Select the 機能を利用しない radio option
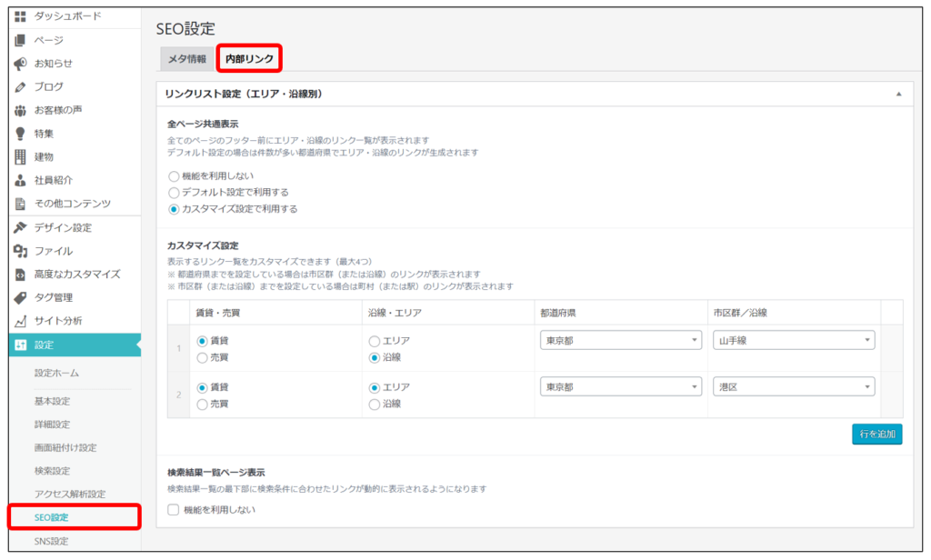This screenshot has width=931, height=560. tap(174, 176)
